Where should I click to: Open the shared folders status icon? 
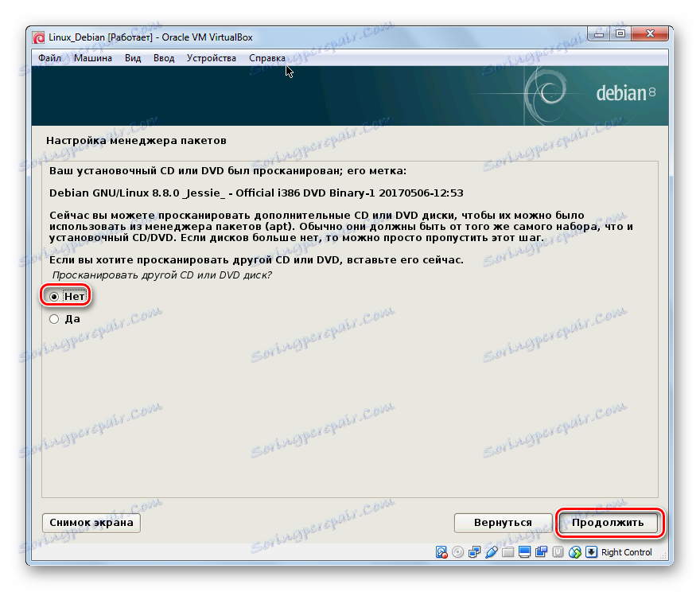[508, 552]
